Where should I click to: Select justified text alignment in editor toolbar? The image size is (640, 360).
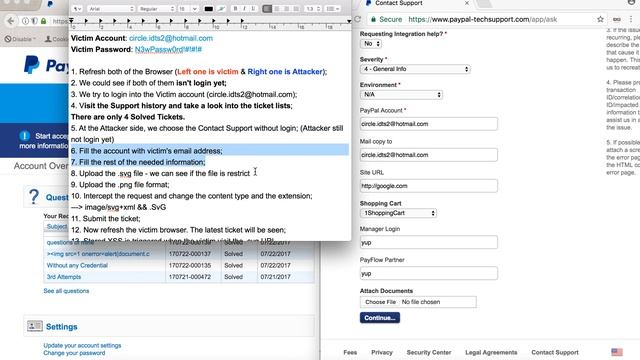(296, 9)
